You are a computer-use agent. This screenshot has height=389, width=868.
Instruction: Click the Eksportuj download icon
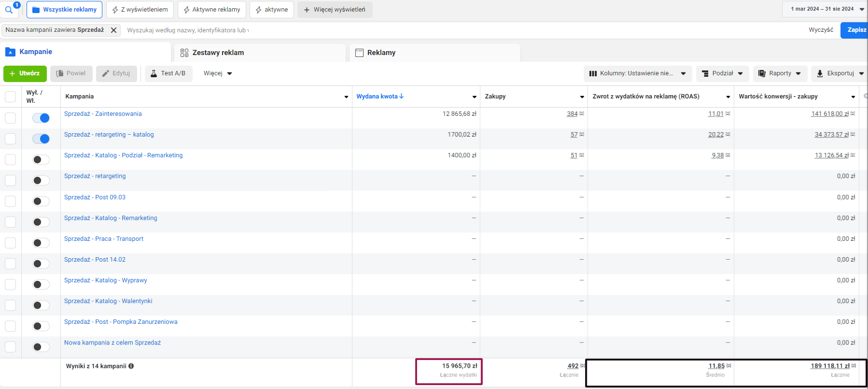[820, 73]
